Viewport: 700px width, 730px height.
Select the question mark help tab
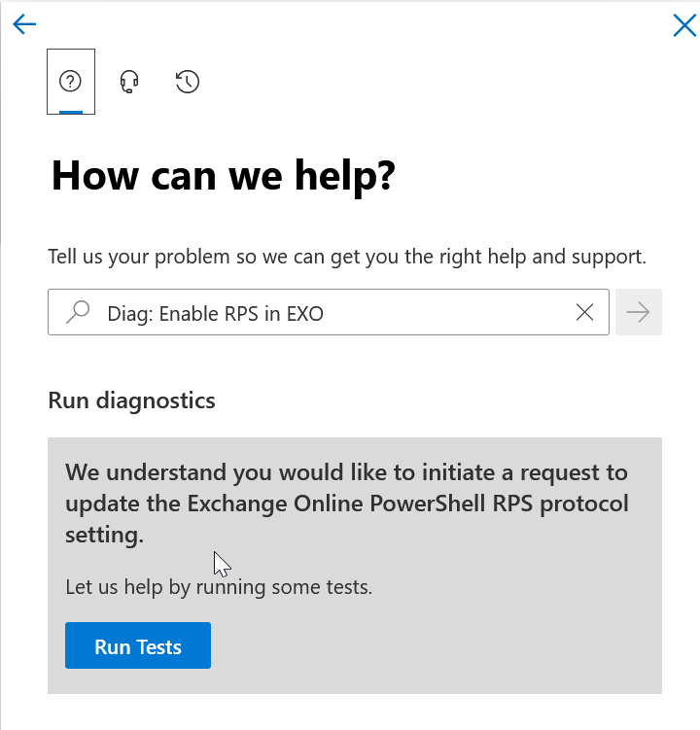tap(71, 82)
